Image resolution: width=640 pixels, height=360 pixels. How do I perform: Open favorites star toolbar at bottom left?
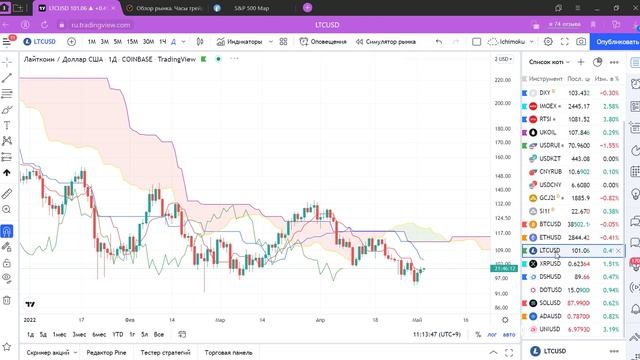[7, 347]
